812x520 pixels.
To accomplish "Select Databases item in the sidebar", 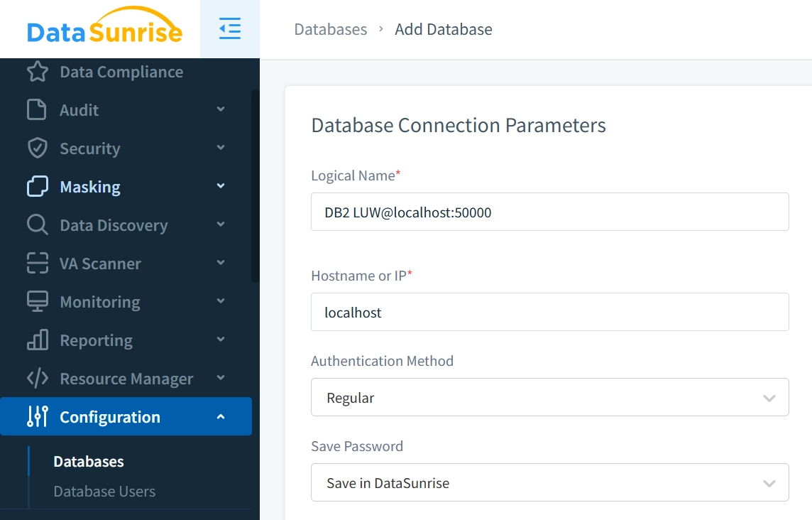I will click(89, 462).
